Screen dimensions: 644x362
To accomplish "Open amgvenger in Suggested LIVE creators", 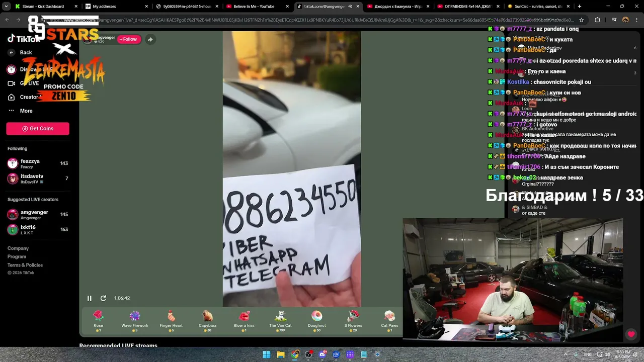I will point(38,215).
